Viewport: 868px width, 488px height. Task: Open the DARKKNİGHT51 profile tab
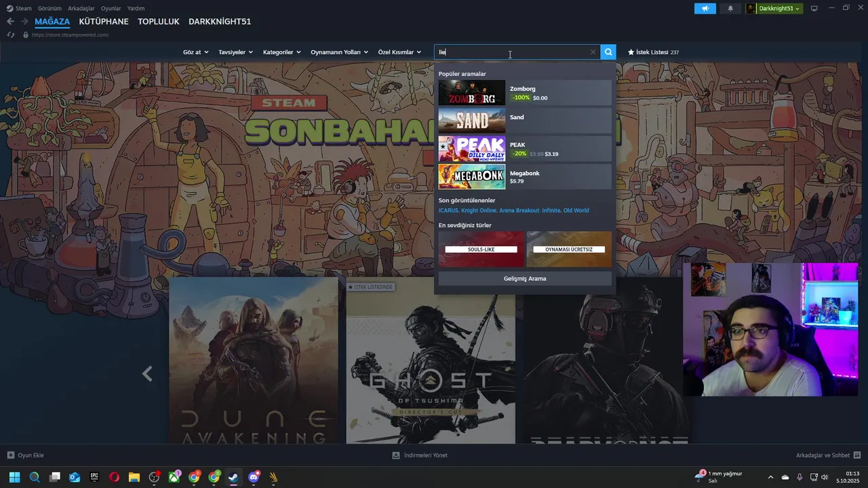(220, 22)
